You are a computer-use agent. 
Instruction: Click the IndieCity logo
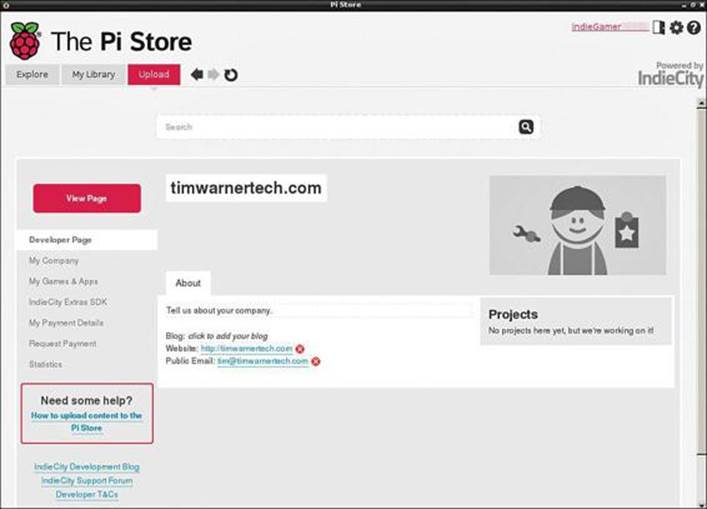point(670,78)
